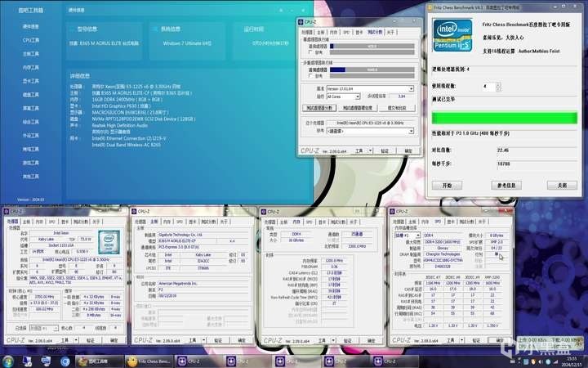588x368 pixels.
Task: Select 屏幕工具 in toolbox sidebar
Action: (x=31, y=108)
